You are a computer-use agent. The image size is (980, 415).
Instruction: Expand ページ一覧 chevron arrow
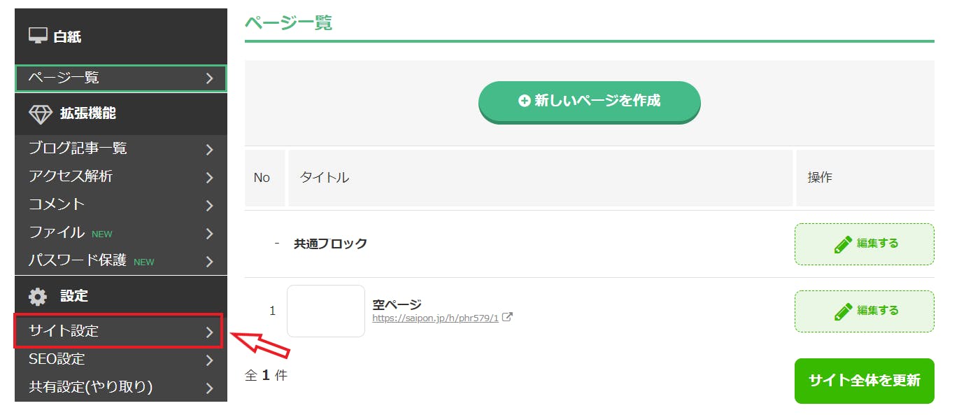pyautogui.click(x=209, y=78)
